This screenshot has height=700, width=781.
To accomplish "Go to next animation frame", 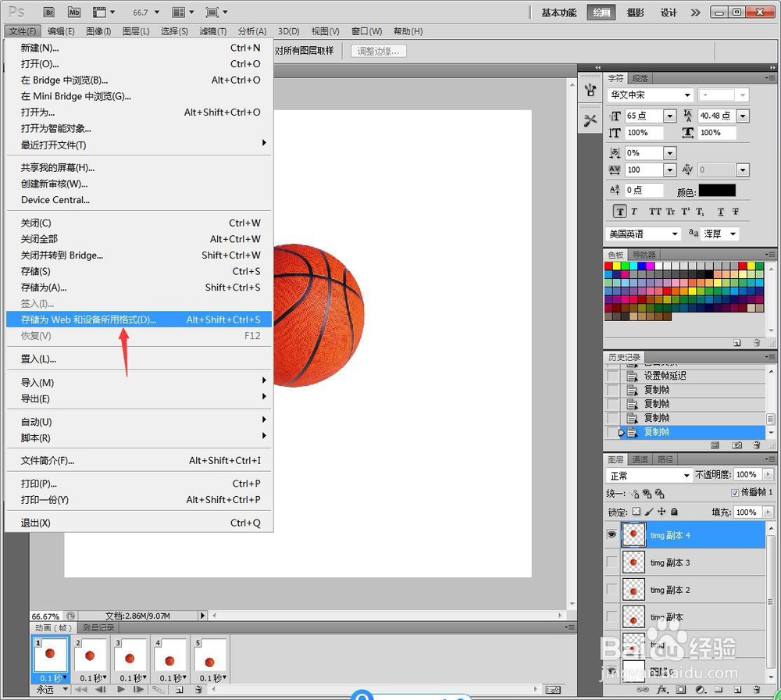I will (x=138, y=690).
